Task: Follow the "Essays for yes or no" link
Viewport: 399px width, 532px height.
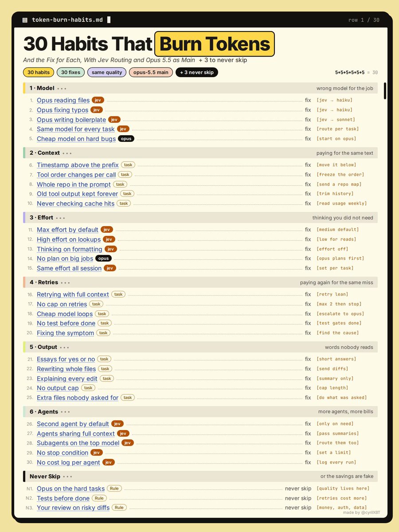Action: [x=66, y=359]
